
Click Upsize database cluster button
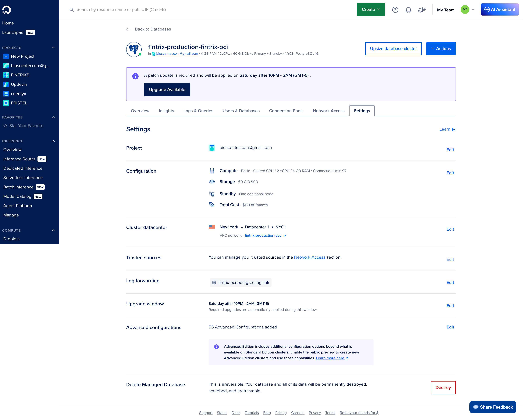[393, 49]
